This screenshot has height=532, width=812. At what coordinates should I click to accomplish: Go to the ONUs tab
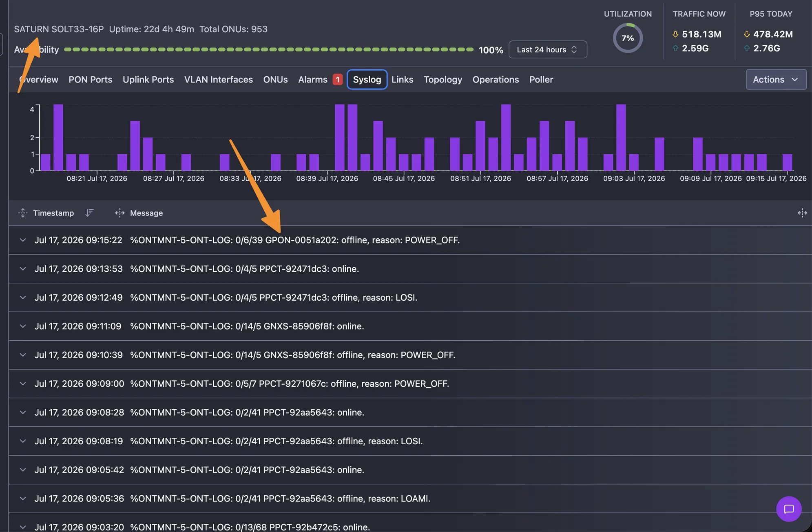[x=275, y=80]
